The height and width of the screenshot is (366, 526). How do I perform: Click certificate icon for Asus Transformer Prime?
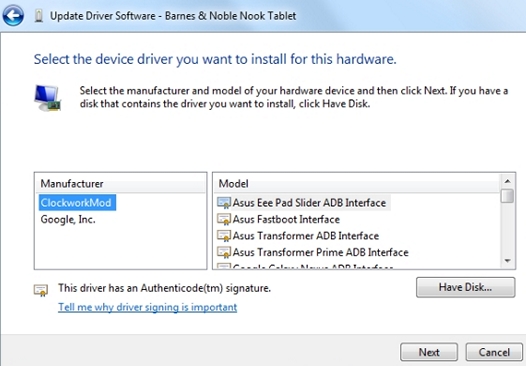coord(224,252)
